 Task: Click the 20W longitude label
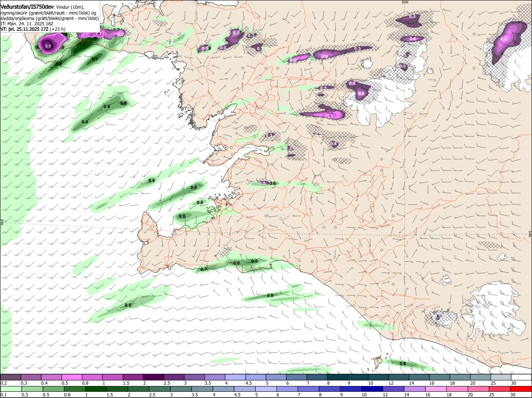tap(405, 2)
